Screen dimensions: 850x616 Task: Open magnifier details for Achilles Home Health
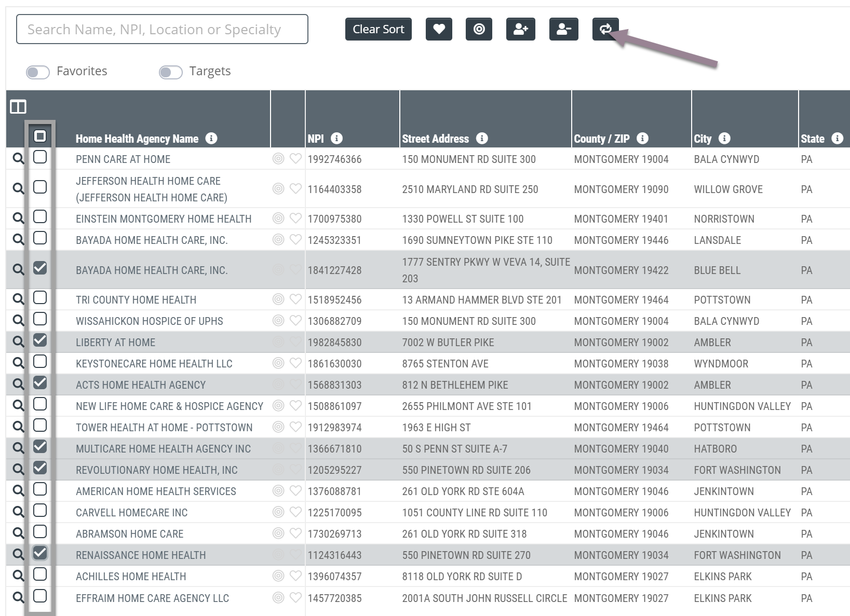(18, 576)
